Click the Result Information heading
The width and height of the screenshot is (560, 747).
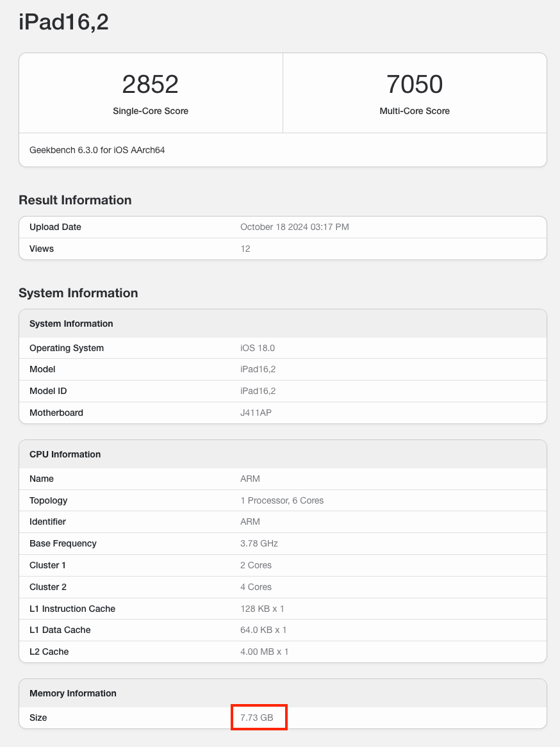click(75, 200)
